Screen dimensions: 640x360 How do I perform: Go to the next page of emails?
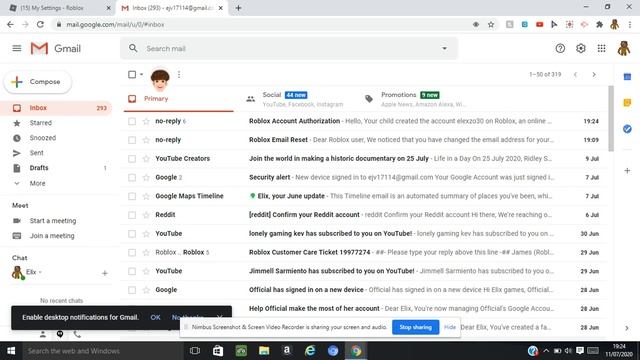coord(594,75)
